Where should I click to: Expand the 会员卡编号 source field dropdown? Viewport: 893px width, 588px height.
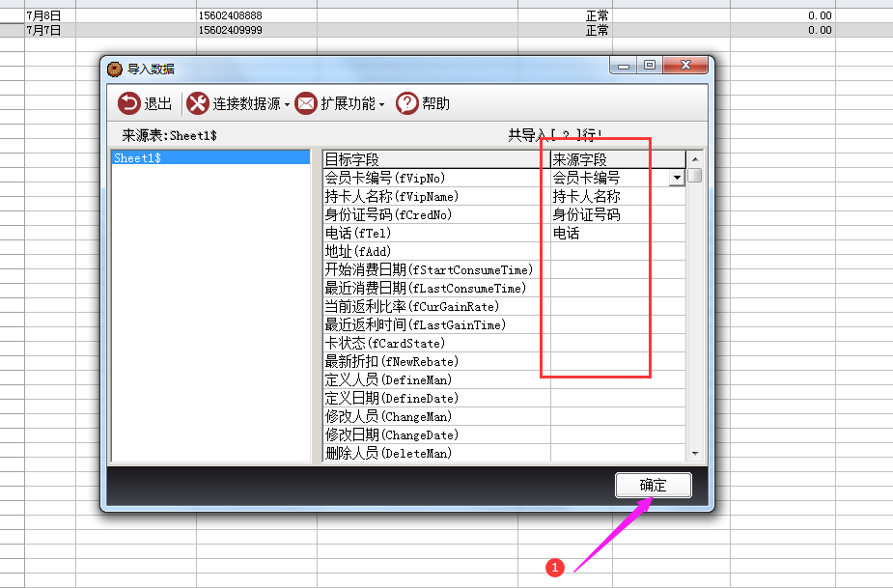(x=677, y=178)
